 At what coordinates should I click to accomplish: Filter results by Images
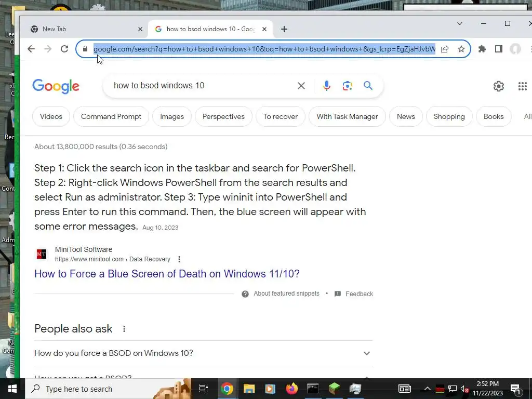pos(172,116)
